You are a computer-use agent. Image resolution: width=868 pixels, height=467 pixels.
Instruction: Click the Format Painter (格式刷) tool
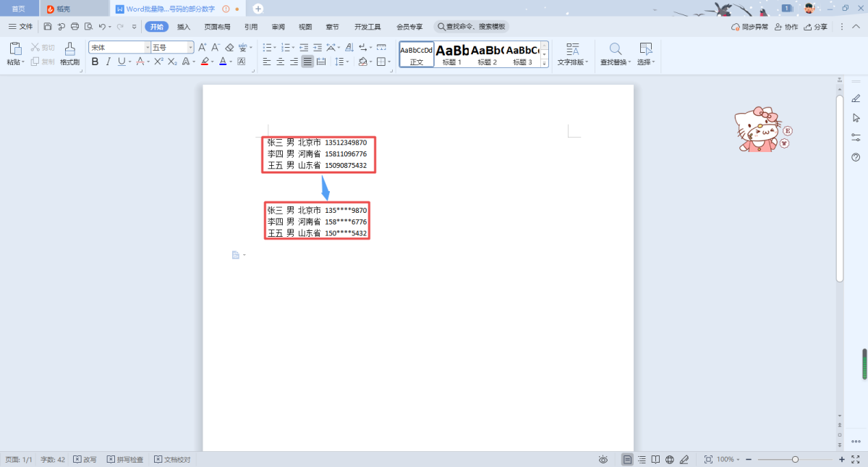69,54
